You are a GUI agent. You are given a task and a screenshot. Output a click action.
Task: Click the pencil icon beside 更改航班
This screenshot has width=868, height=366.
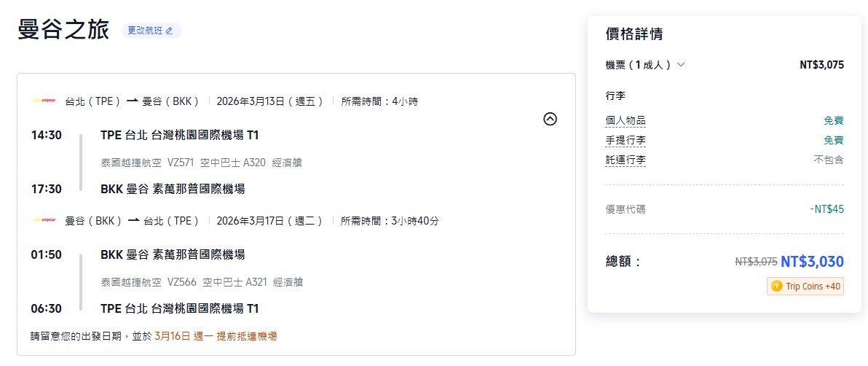click(170, 31)
